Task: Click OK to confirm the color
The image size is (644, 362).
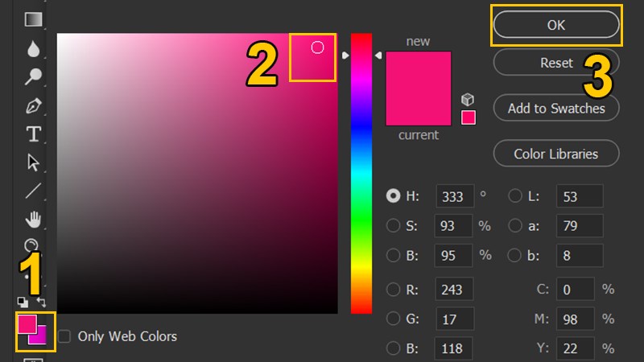Action: point(555,25)
